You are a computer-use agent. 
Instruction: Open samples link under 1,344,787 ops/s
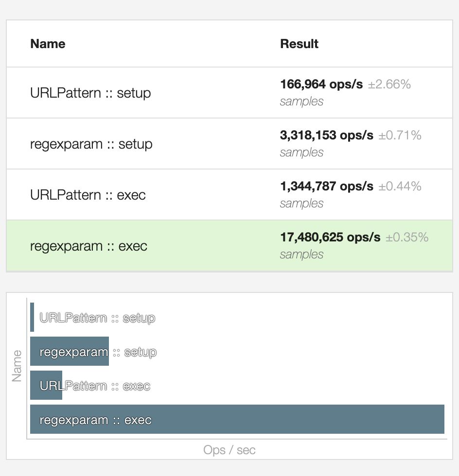coord(301,204)
